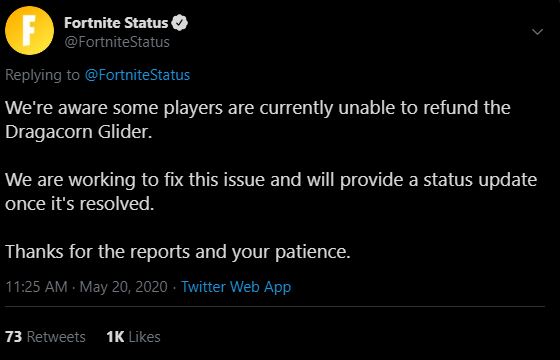Open the 11:25 AM timestamp
The image size is (560, 360).
click(x=36, y=287)
